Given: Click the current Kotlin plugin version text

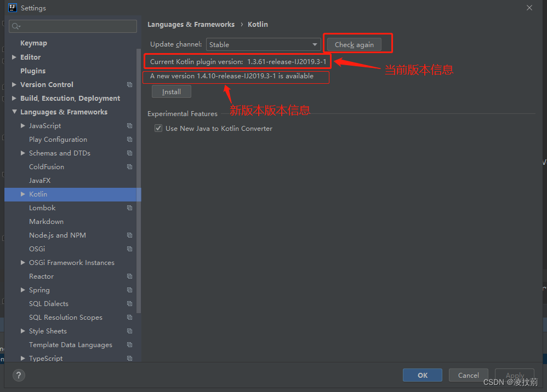Looking at the screenshot, I should tap(238, 62).
